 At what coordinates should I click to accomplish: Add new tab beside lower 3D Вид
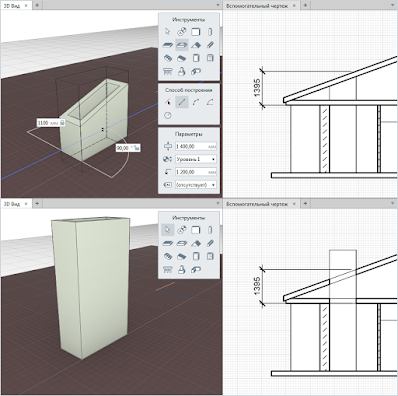point(37,203)
